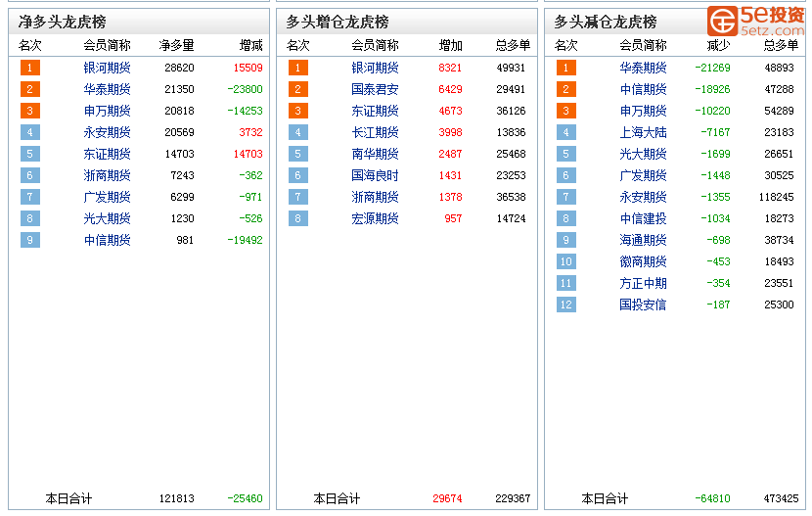Select 光大期货 in 净多头龙虎榜

108,218
